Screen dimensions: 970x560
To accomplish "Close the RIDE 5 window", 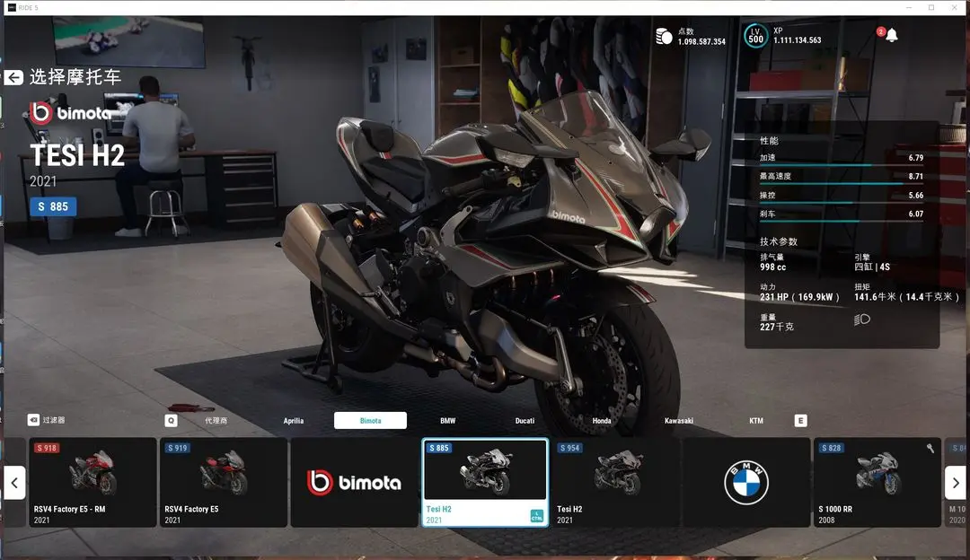I will pyautogui.click(x=955, y=7).
